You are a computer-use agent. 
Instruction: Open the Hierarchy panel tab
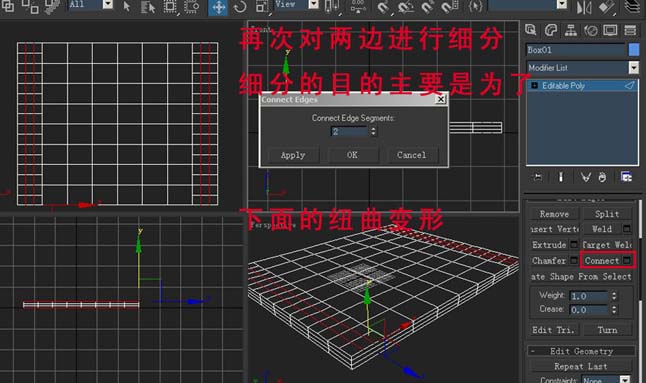point(571,30)
